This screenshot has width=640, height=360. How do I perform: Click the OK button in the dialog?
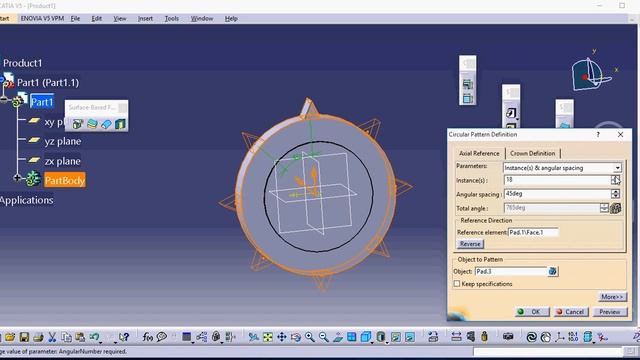coord(532,312)
